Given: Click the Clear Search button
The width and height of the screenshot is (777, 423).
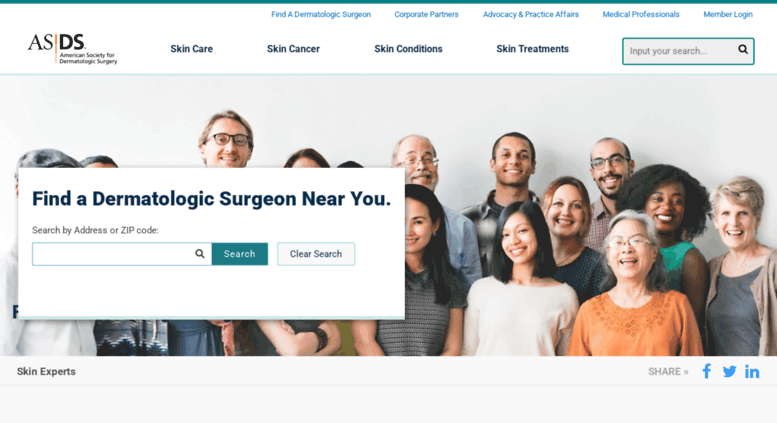Looking at the screenshot, I should coord(316,254).
